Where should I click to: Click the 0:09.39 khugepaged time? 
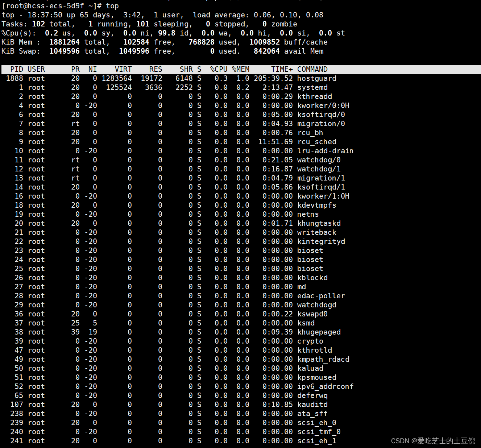coord(278,332)
